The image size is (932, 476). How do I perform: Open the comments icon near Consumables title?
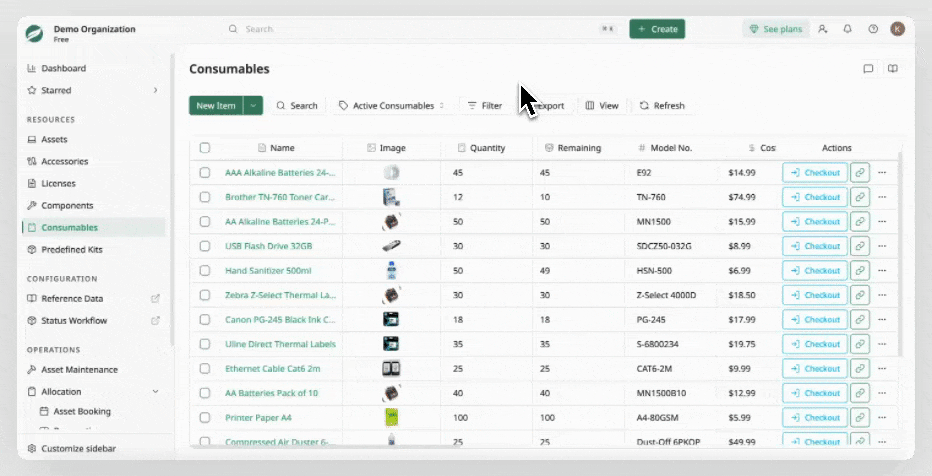(x=868, y=69)
